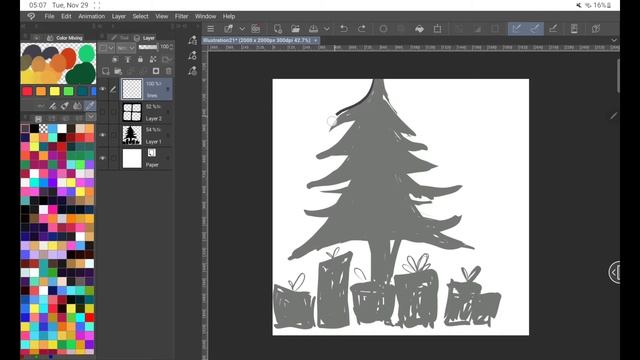Expand the color set options chevron
640x360 pixels.
point(91,118)
